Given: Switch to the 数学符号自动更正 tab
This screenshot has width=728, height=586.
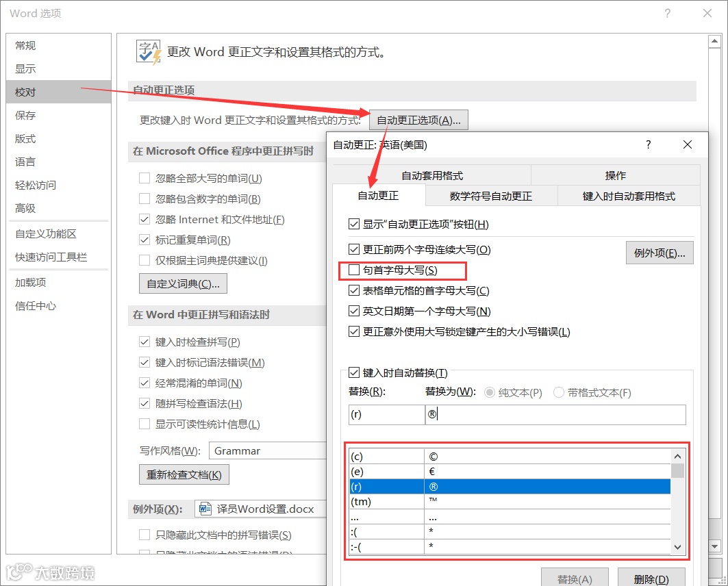Looking at the screenshot, I should 491,196.
